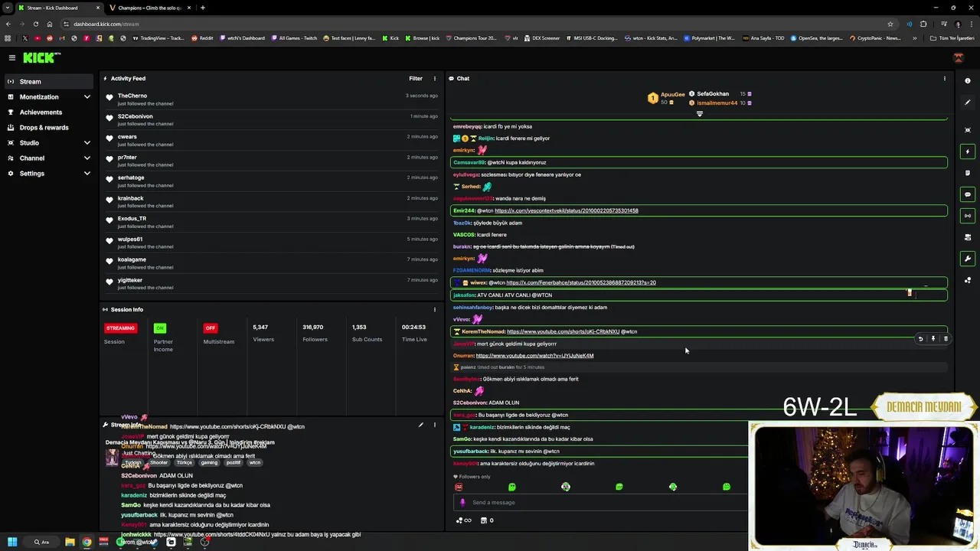Open chat identity icon in message box

pos(462,503)
